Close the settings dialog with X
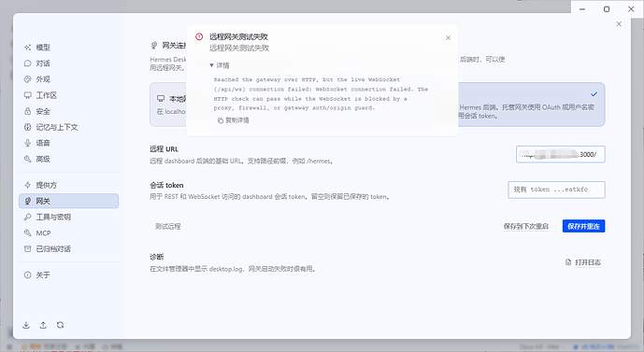Image resolution: width=644 pixels, height=352 pixels. (619, 24)
